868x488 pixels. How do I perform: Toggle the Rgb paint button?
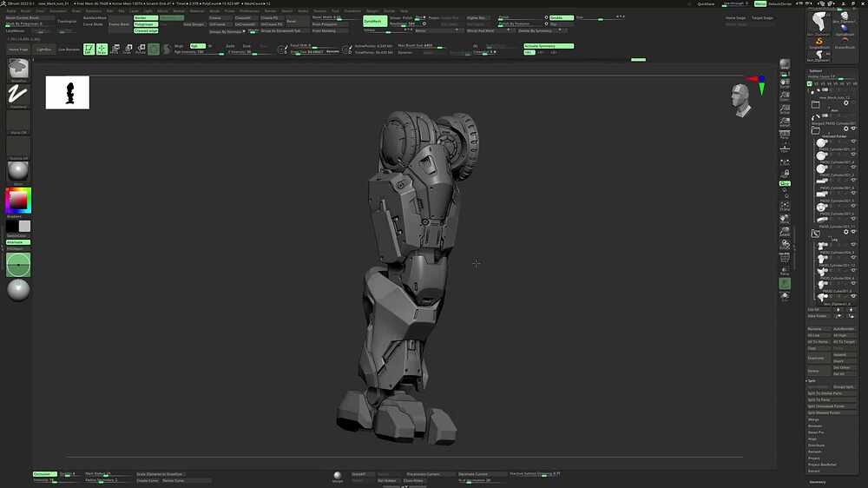[x=197, y=46]
